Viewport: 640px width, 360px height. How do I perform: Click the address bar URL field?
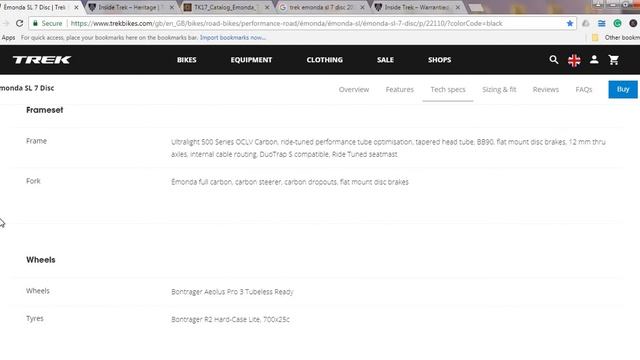pyautogui.click(x=302, y=23)
